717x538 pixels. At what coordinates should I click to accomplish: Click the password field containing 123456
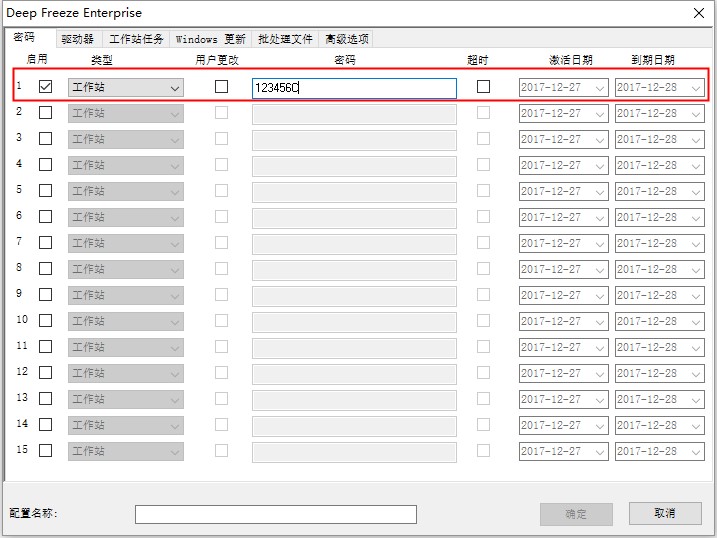[354, 88]
